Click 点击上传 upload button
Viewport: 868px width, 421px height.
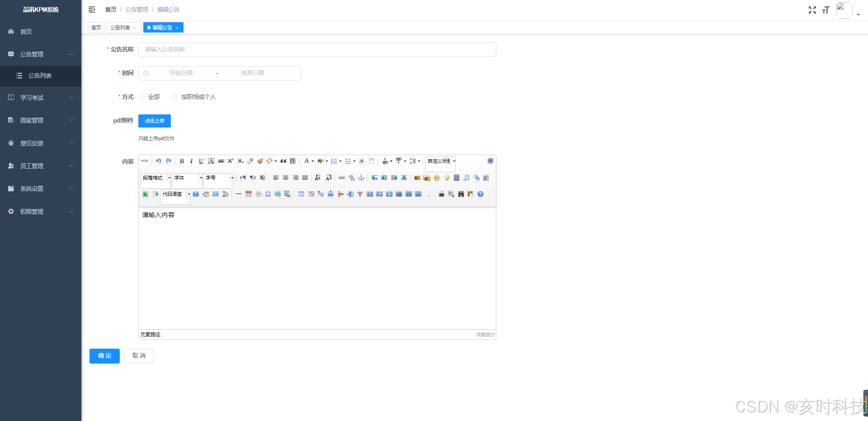[155, 121]
